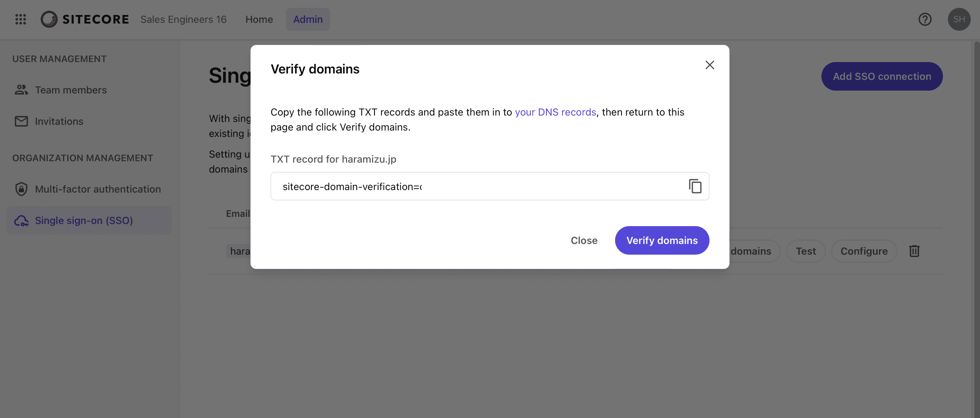
Task: Open the SH user avatar menu
Action: 959,19
